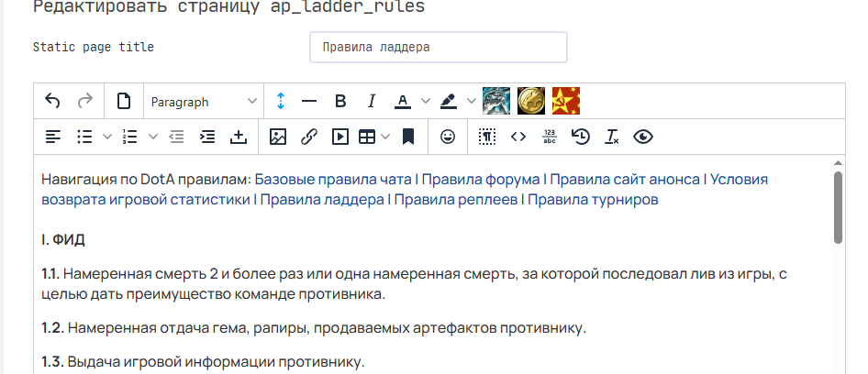868x374 pixels.
Task: Open the Правила реплеев link
Action: point(456,199)
